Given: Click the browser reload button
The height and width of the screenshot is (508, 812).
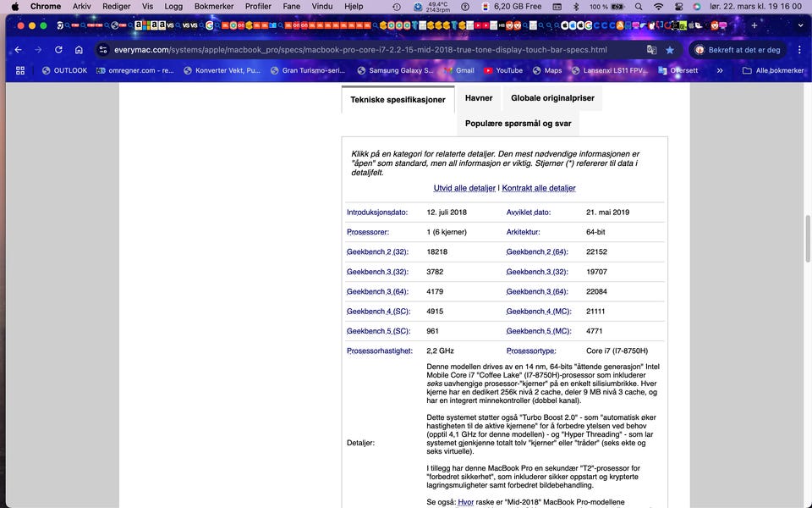Looking at the screenshot, I should 58,50.
